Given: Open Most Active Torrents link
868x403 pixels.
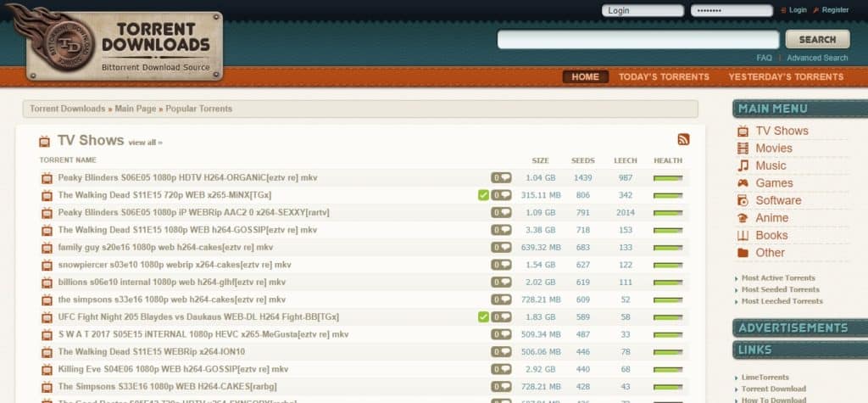Looking at the screenshot, I should click(x=778, y=278).
